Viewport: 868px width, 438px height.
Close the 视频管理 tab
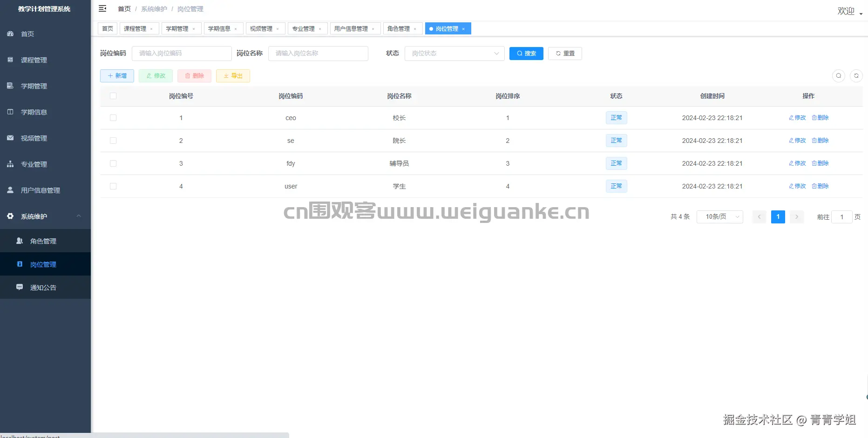(x=278, y=29)
